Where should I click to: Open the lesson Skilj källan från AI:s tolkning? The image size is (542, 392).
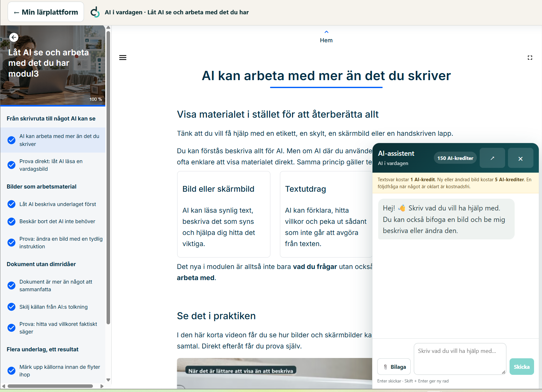53,307
